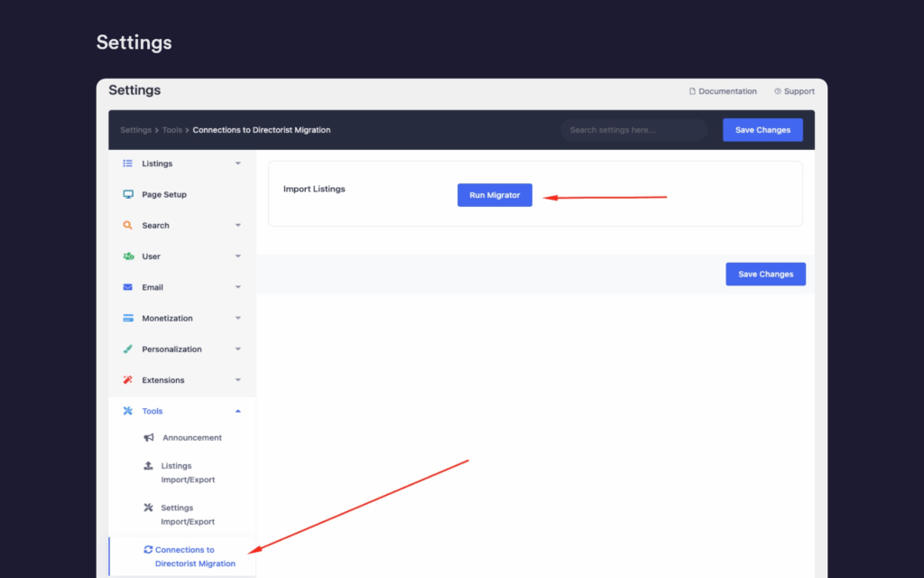Click the Email envelope icon
The width and height of the screenshot is (924, 578).
click(127, 287)
